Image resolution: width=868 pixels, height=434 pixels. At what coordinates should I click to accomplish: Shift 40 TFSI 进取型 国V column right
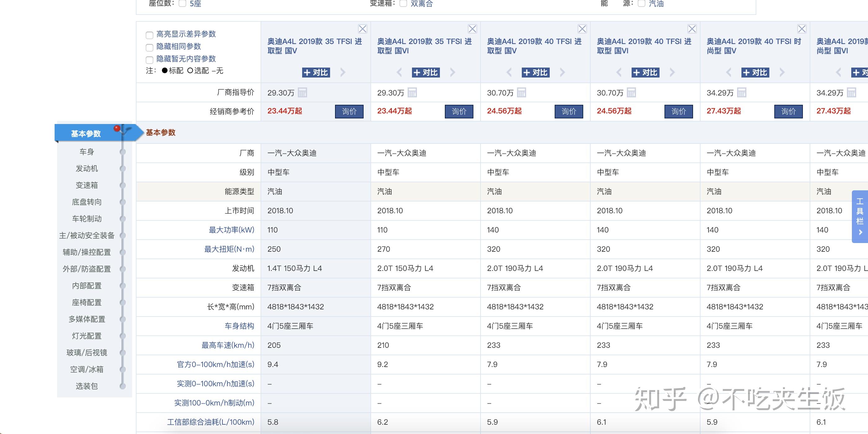pos(562,73)
